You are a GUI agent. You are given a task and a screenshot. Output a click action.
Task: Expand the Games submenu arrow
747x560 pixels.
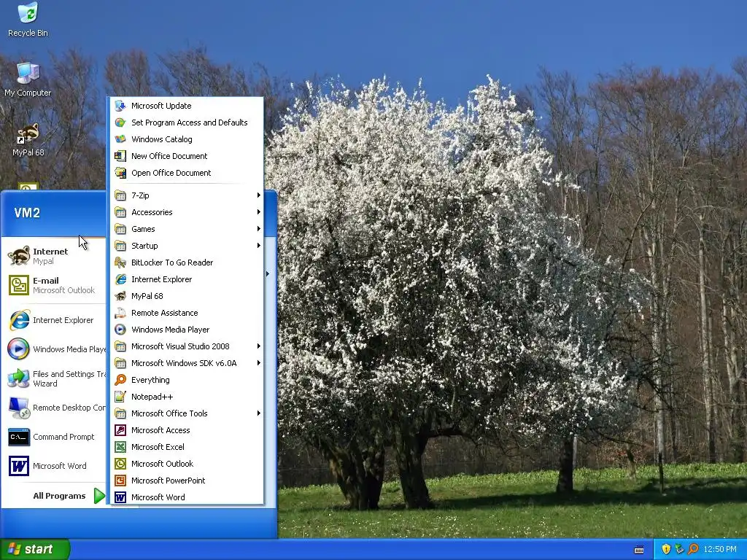[258, 228]
